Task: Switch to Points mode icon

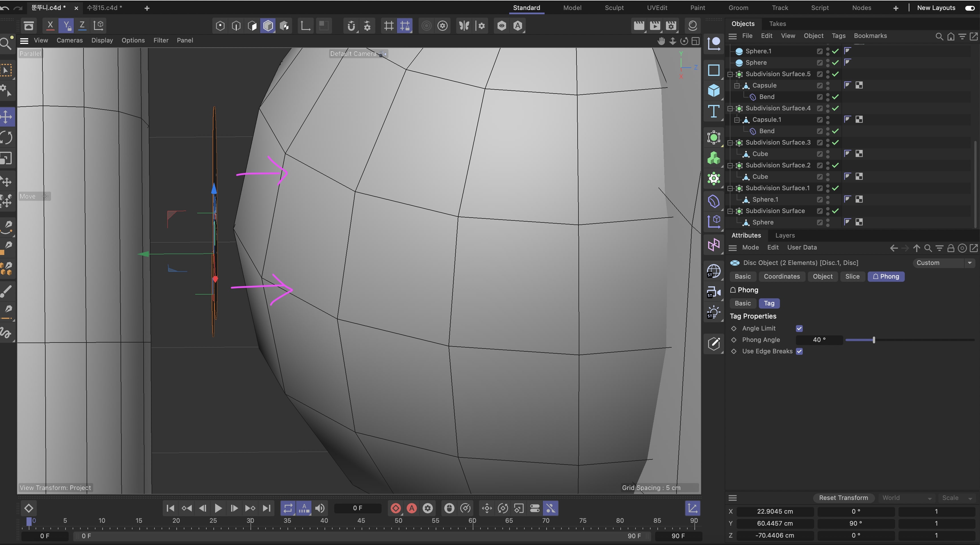Action: (x=220, y=26)
